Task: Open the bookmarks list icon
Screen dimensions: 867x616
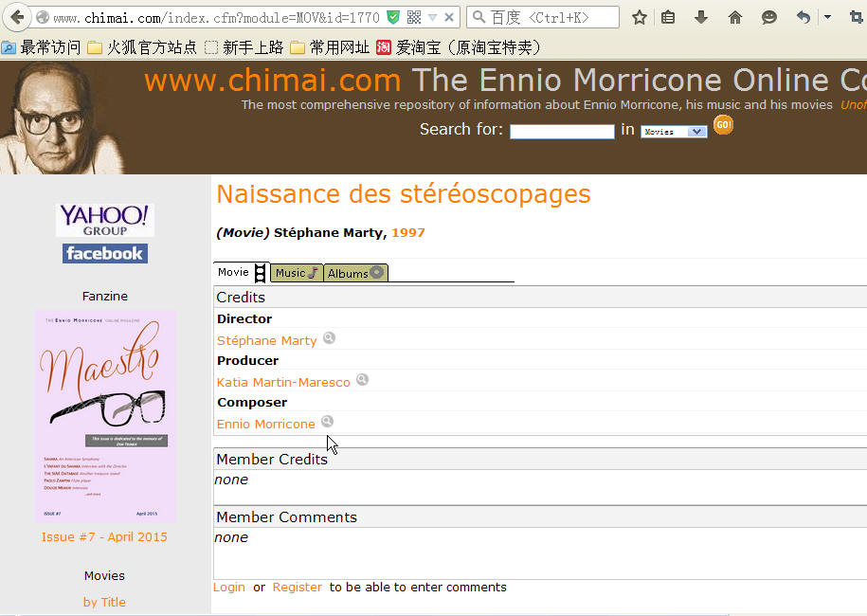Action: click(668, 18)
